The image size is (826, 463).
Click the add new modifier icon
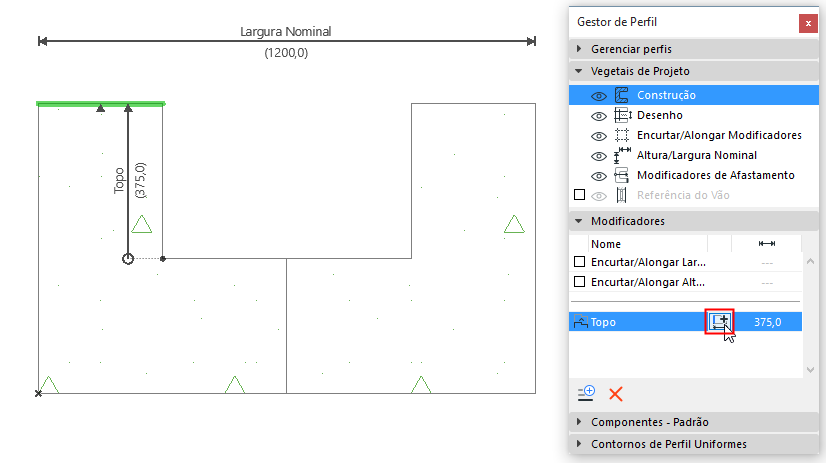pos(586,393)
